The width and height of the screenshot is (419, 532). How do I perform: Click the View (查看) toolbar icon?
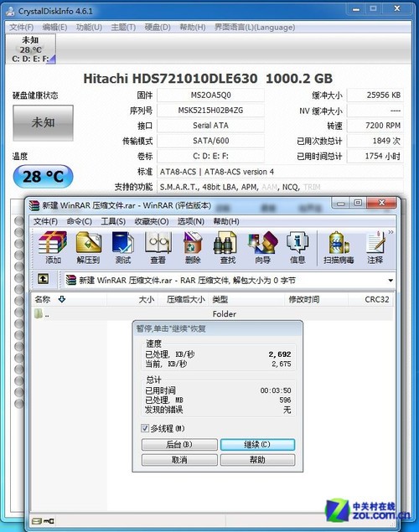158,247
